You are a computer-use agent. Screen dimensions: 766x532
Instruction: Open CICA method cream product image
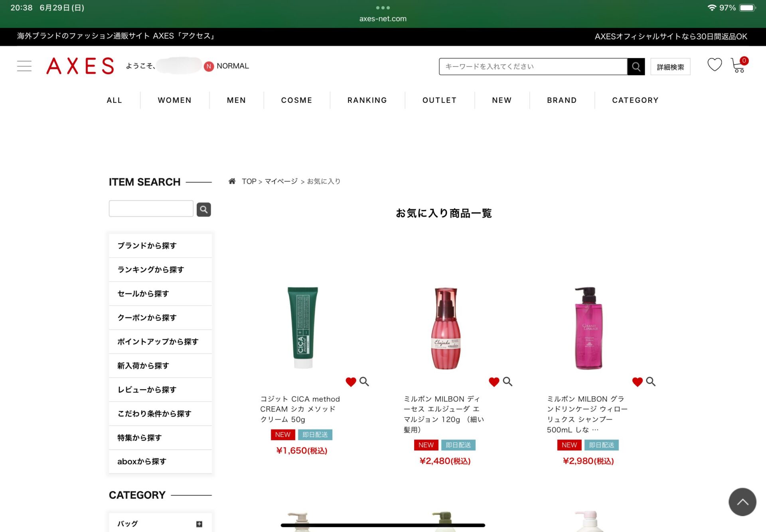click(303, 327)
